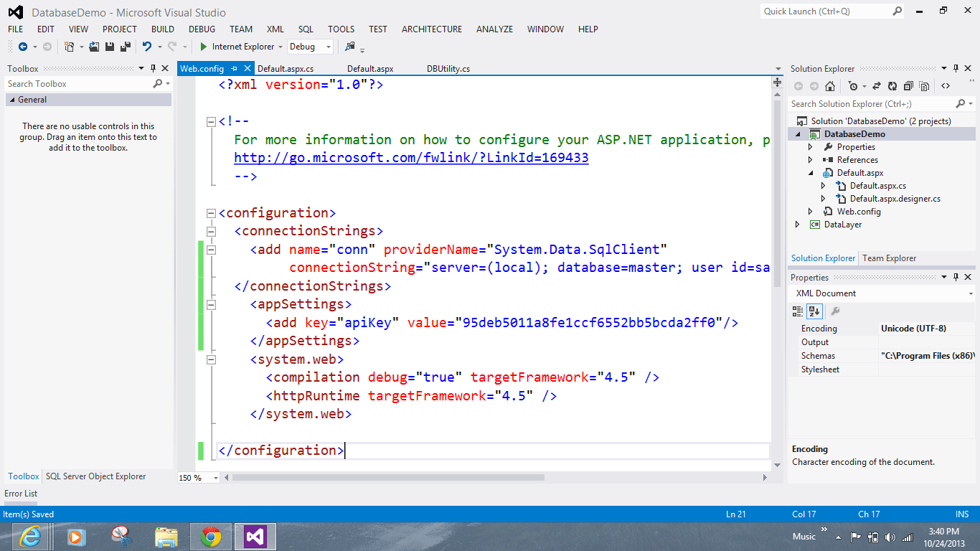Open the View Code icon in Solution Explorer

click(946, 85)
